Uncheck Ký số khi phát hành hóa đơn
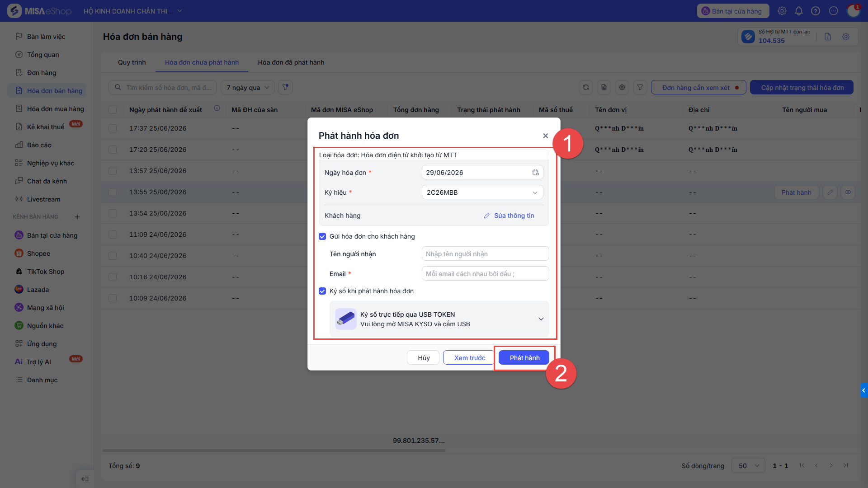This screenshot has width=868, height=488. pos(322,291)
